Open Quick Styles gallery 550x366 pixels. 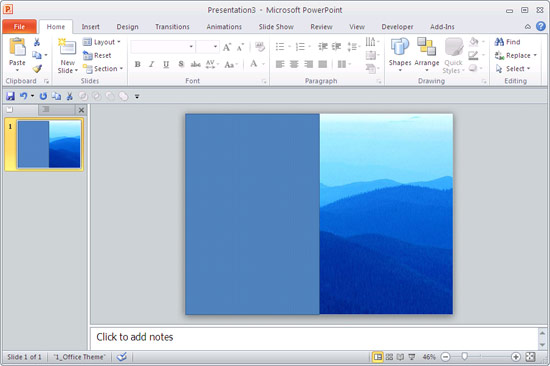pyautogui.click(x=454, y=55)
